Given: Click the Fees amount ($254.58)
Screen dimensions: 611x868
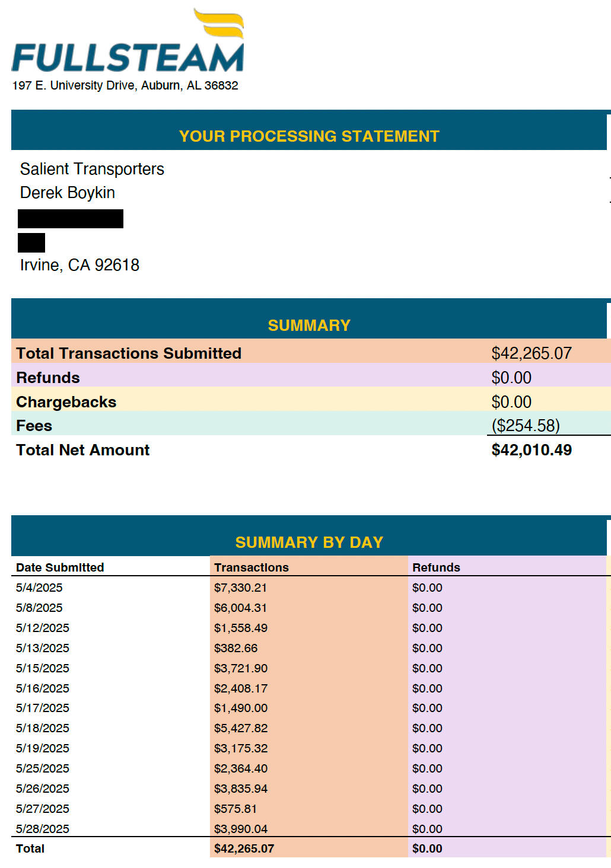Looking at the screenshot, I should tap(526, 426).
